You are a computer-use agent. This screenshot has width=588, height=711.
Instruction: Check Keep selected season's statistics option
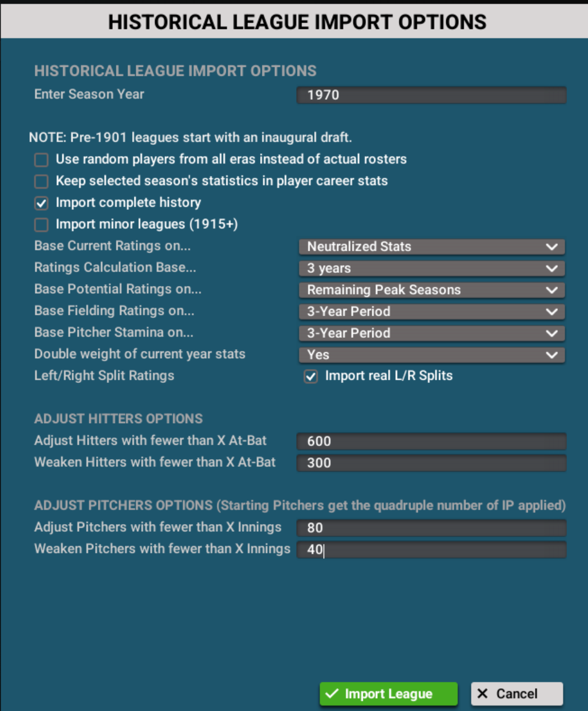pos(41,182)
